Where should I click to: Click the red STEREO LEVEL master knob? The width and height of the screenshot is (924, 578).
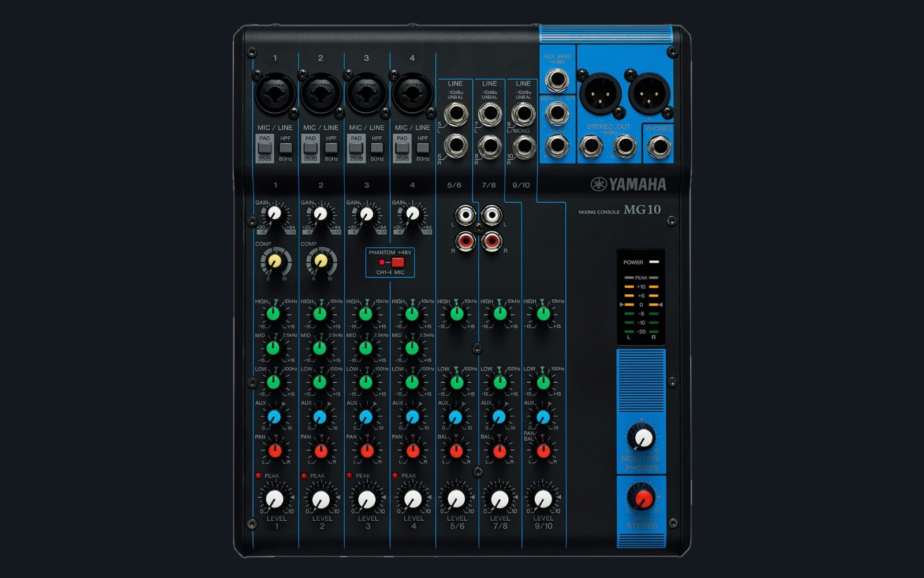click(642, 498)
